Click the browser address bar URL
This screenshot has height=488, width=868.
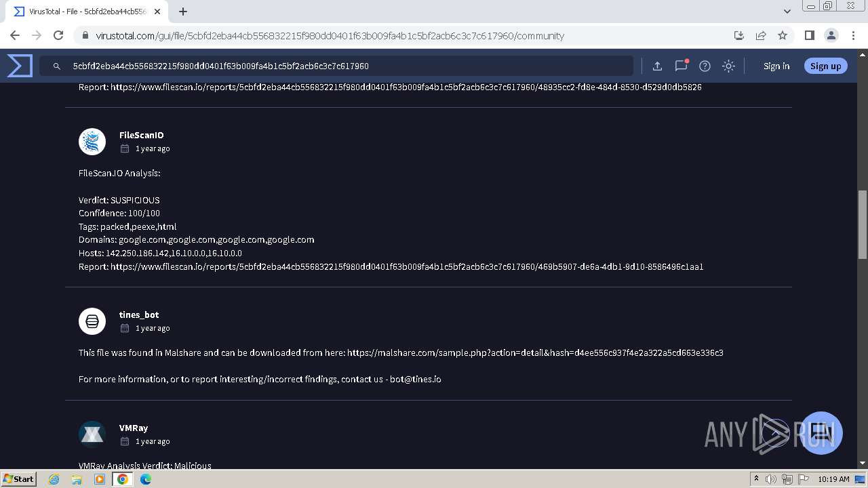coord(330,36)
